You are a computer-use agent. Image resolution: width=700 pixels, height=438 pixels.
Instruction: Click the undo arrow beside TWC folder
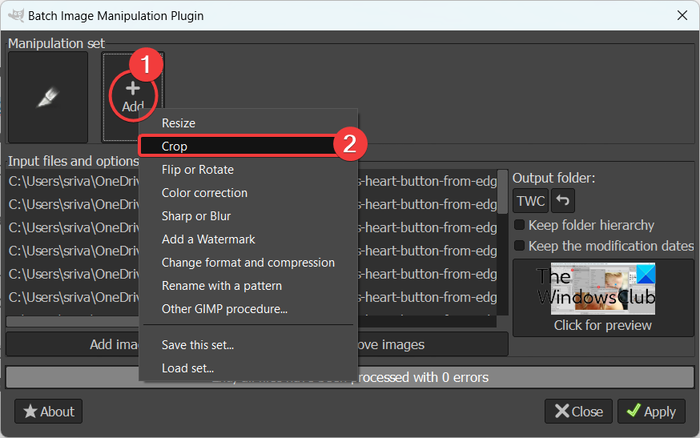[x=564, y=201]
